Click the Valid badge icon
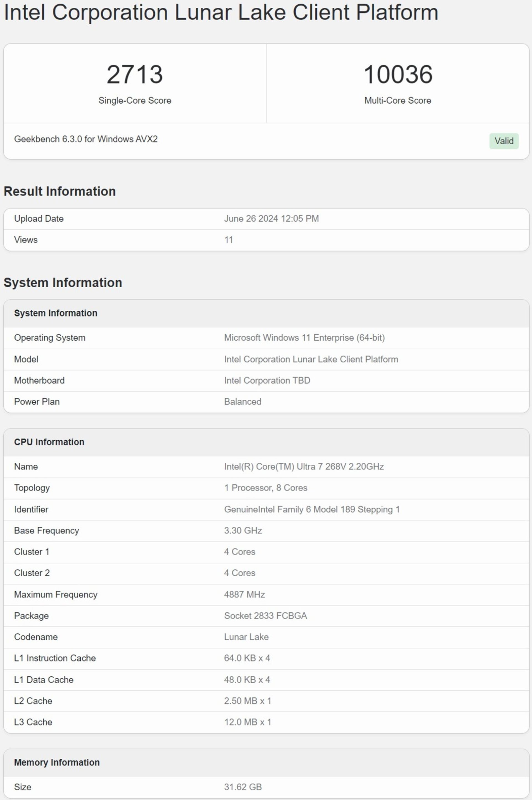 pyautogui.click(x=503, y=142)
